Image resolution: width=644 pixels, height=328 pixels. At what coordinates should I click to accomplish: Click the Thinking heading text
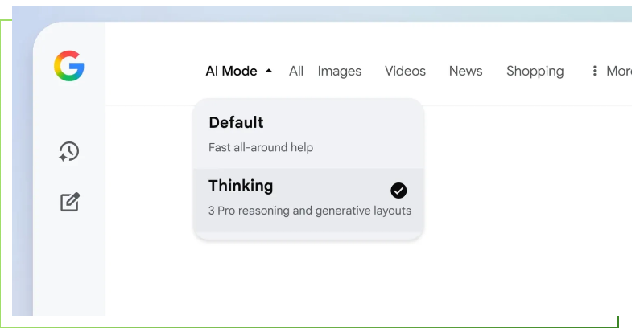pos(241,186)
